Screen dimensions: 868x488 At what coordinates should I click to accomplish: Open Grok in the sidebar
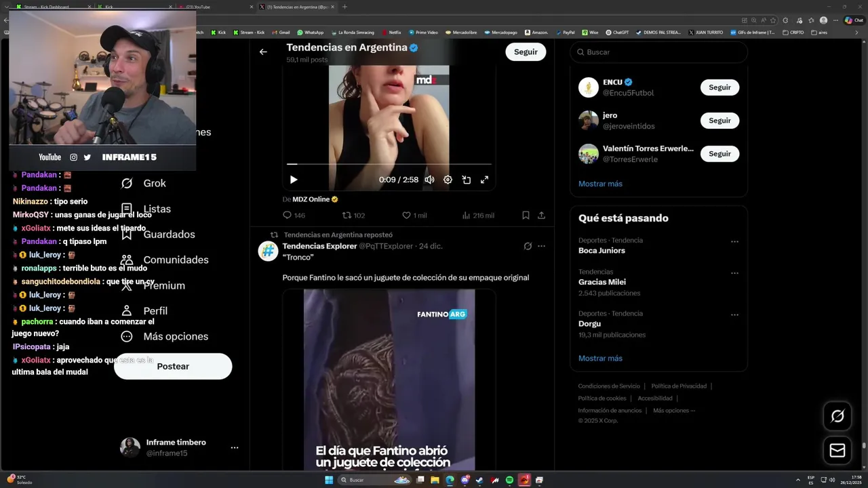[x=143, y=183]
